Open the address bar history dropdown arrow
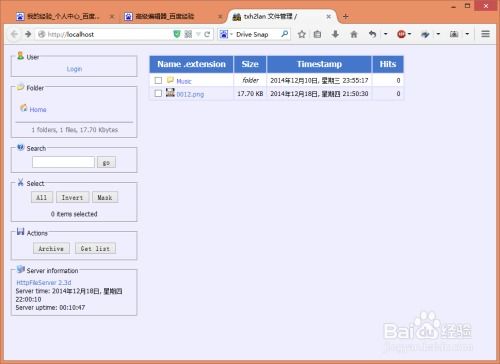This screenshot has height=364, width=500. pyautogui.click(x=198, y=34)
